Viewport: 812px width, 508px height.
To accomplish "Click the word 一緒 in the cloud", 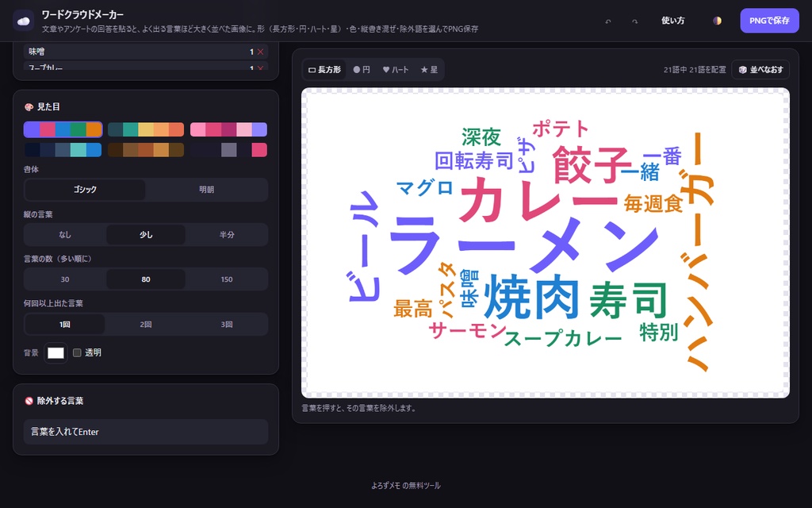I will point(640,172).
